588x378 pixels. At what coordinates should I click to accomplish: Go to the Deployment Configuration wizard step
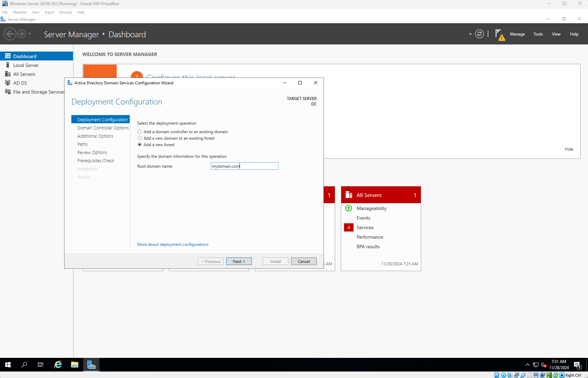pos(101,120)
